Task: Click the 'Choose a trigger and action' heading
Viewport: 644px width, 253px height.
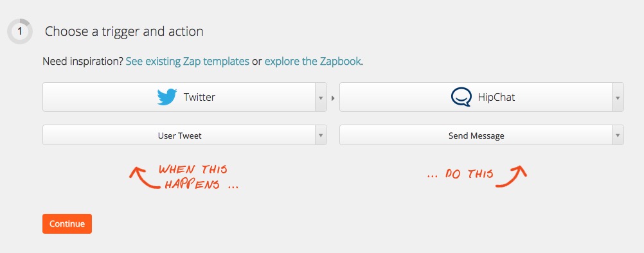Action: (x=124, y=31)
